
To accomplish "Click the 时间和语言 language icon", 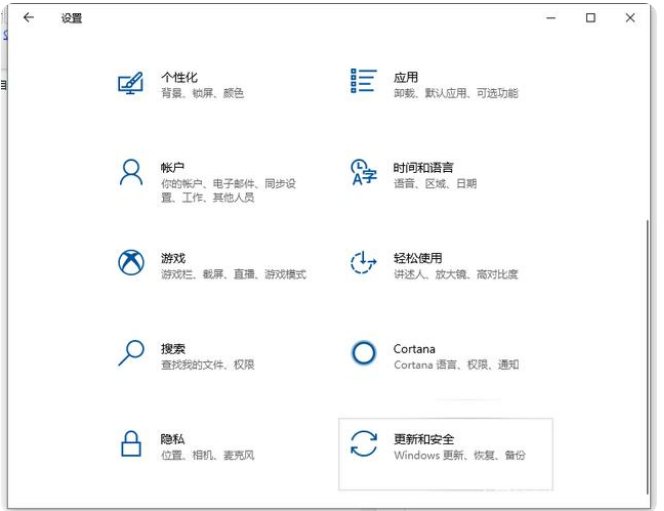I will [x=363, y=172].
